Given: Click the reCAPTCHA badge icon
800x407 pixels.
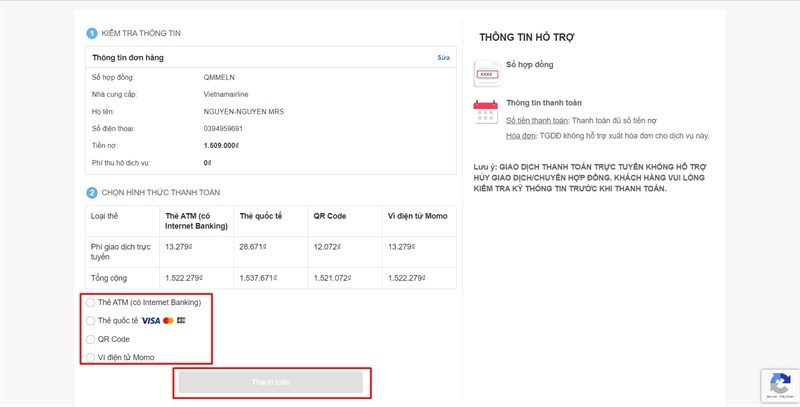Looking at the screenshot, I should [777, 384].
